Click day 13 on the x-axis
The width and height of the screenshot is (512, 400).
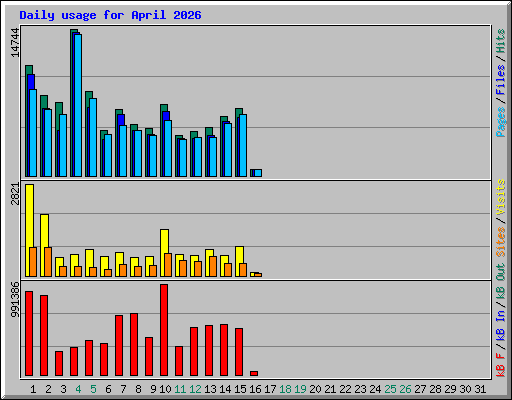[x=210, y=389]
